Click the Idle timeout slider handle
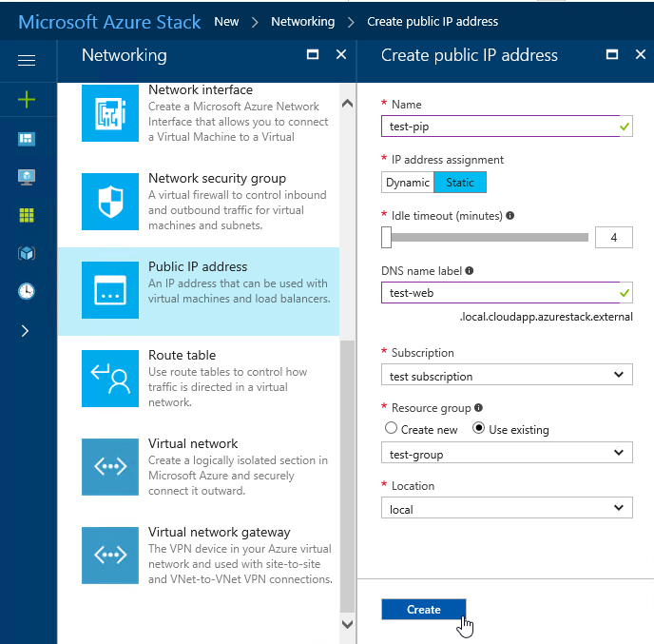This screenshot has height=644, width=654. pyautogui.click(x=386, y=238)
